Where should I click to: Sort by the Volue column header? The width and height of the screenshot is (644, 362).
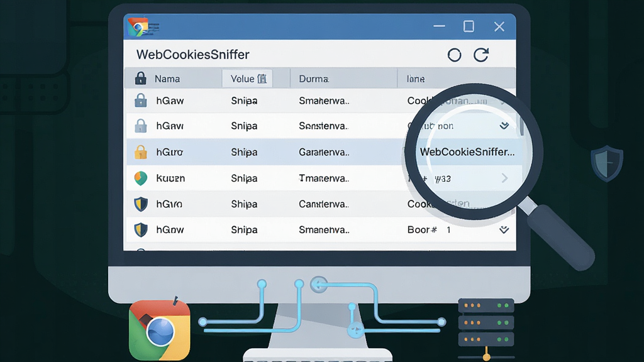click(x=248, y=79)
